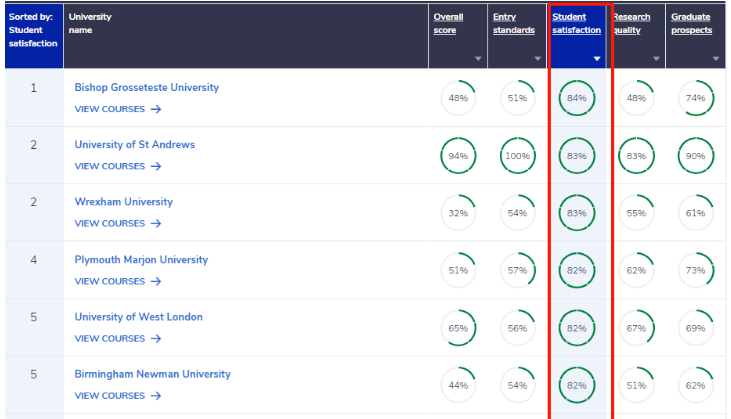Click West London 82% student satisfaction circle
The width and height of the screenshot is (731, 419).
(x=577, y=328)
